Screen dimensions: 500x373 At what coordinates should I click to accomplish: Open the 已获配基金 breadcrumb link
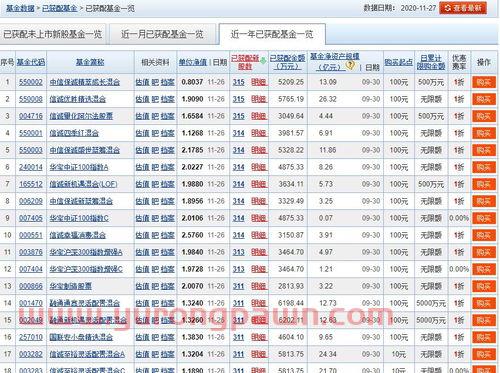pos(60,8)
